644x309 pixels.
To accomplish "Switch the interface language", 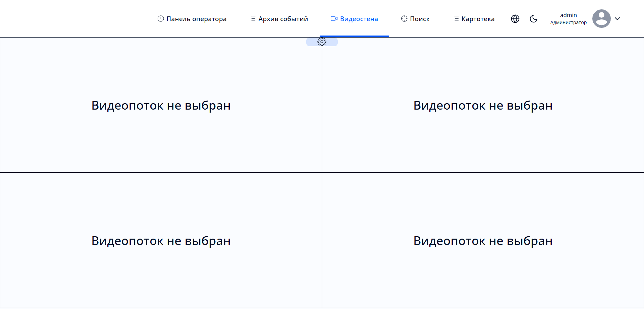I will 515,19.
